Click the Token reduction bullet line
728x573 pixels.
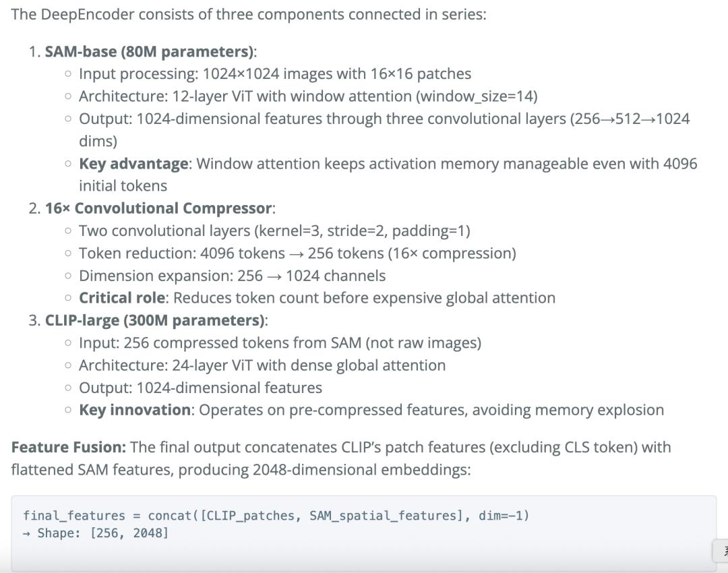297,253
